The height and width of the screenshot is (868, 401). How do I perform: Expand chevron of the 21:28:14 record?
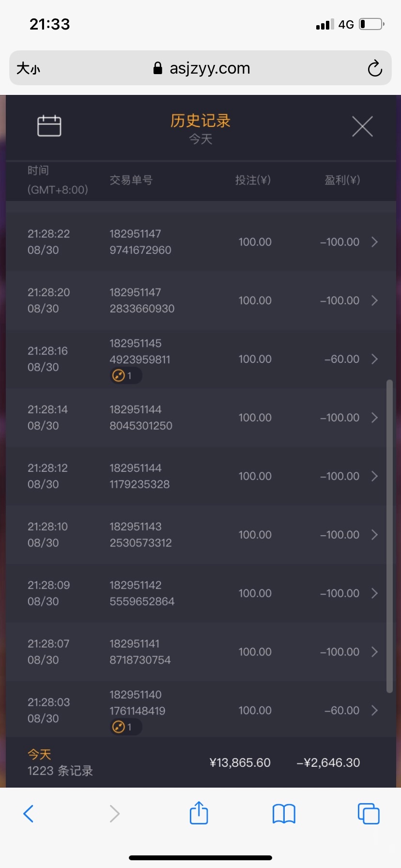[374, 418]
